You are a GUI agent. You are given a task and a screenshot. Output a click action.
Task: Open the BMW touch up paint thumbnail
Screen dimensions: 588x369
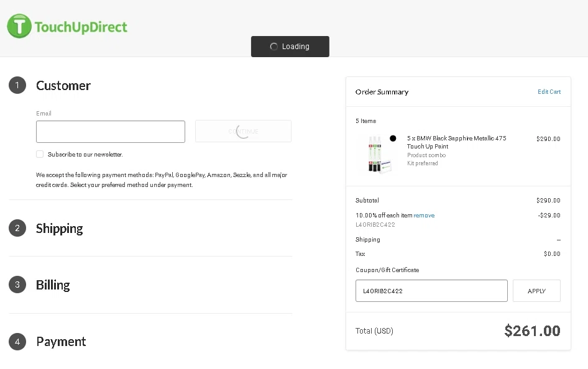pyautogui.click(x=377, y=153)
